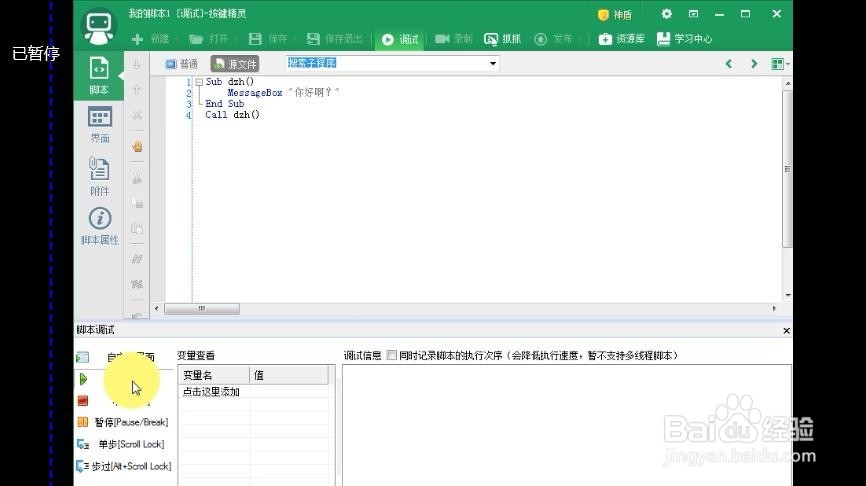Navigate forward with right chevron arrow
This screenshot has height=486, width=866.
tap(754, 64)
